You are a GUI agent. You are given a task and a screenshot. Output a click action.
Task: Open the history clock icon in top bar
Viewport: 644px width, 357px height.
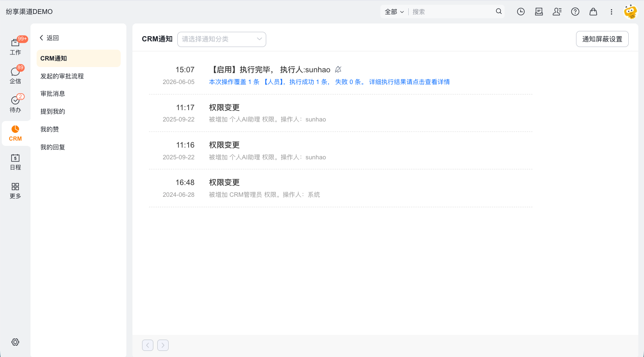[x=521, y=12]
